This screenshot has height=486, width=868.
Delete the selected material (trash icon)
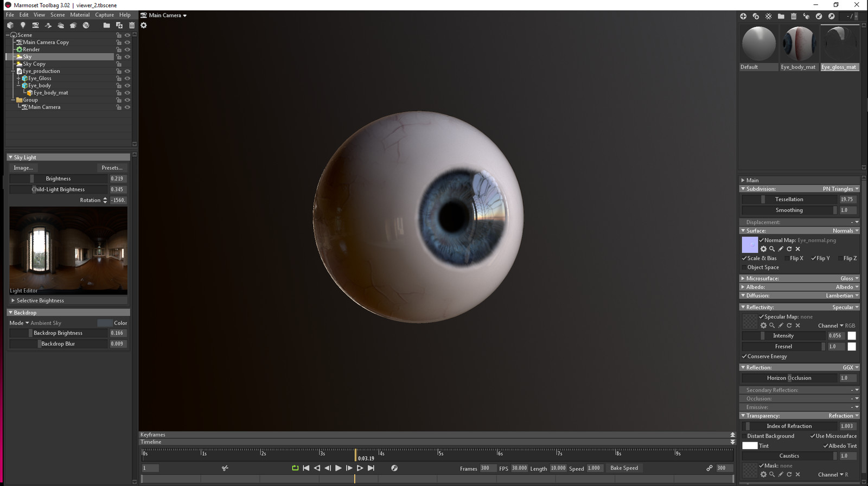(794, 16)
